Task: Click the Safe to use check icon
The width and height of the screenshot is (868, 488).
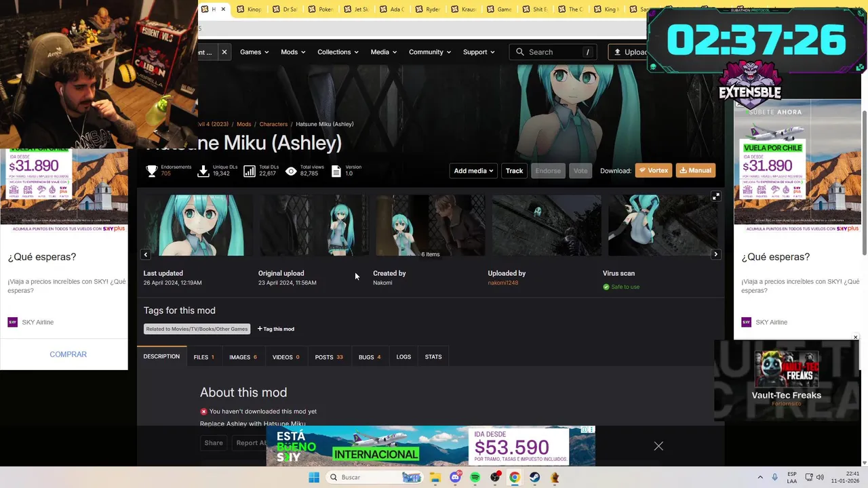Action: point(606,287)
